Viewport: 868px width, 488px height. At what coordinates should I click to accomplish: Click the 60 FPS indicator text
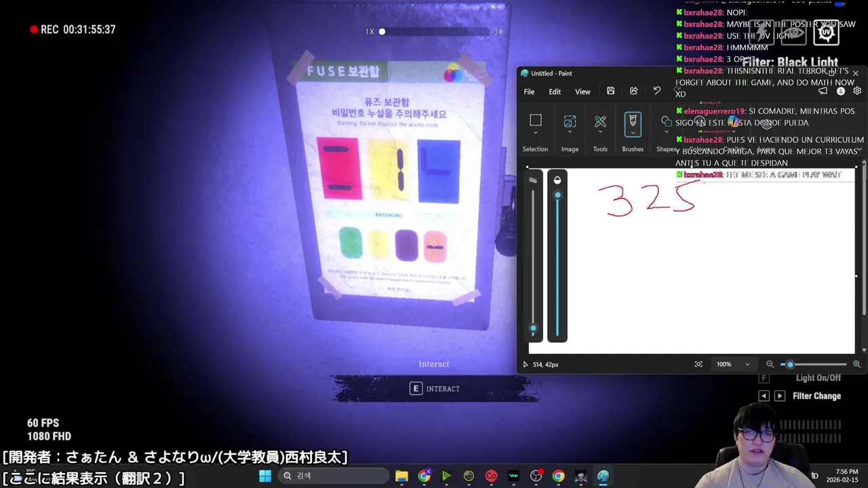pos(43,424)
